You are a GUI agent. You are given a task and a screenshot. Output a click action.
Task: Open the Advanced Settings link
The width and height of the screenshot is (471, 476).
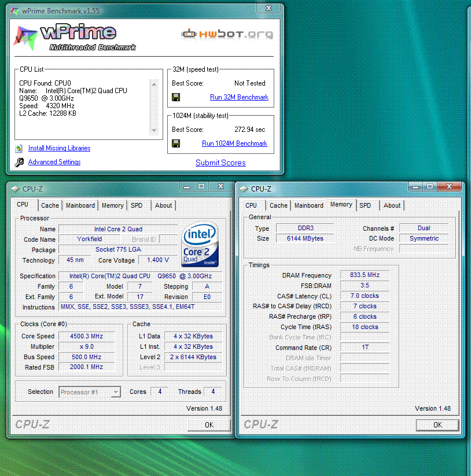(54, 162)
